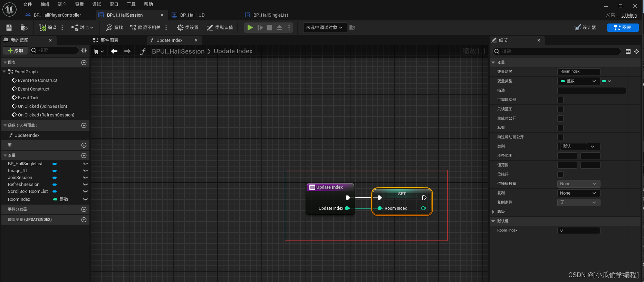Click RoomIndex variable type color pill

pyautogui.click(x=55, y=199)
